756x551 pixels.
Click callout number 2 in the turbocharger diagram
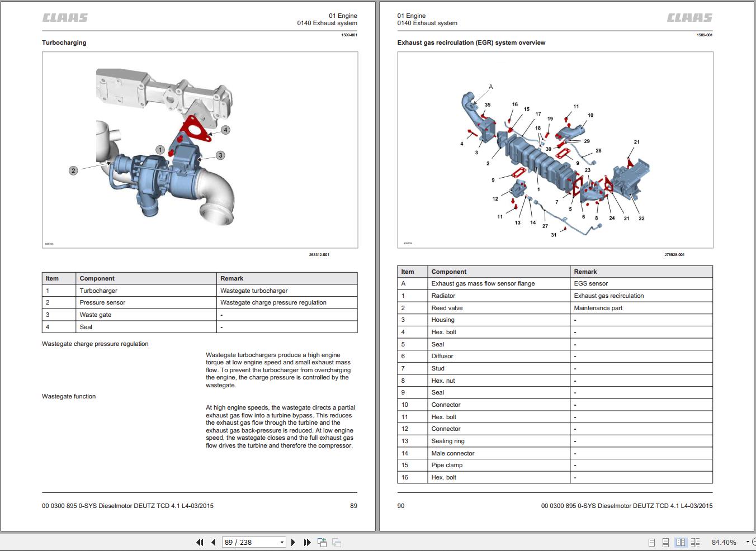[73, 170]
